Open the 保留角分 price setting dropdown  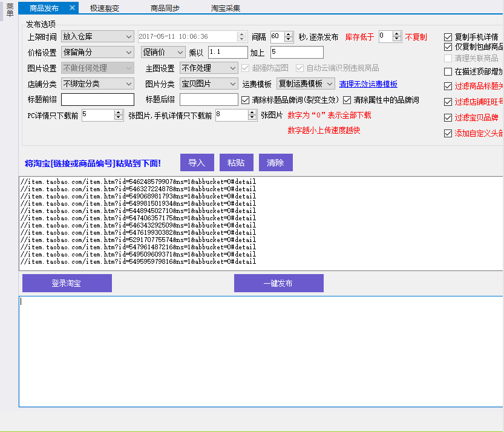pos(97,53)
